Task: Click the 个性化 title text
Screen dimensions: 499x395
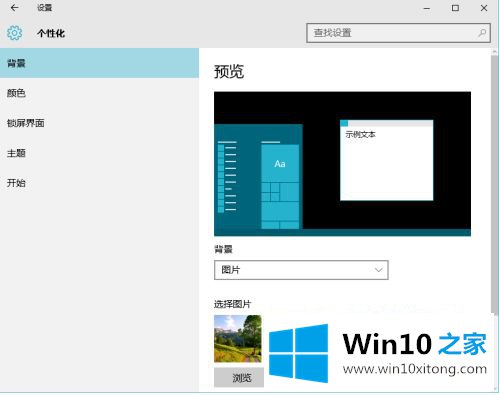Action: coord(51,33)
